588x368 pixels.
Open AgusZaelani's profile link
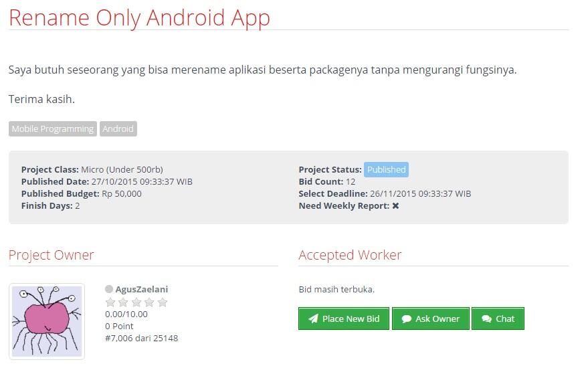click(142, 289)
